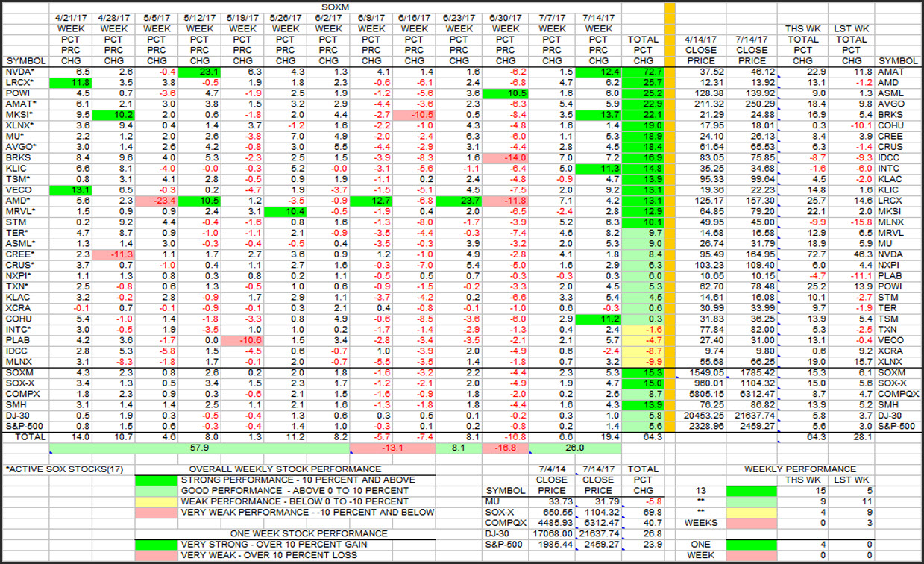
Task: Select the LRCX* symbol cell
Action: (x=26, y=81)
